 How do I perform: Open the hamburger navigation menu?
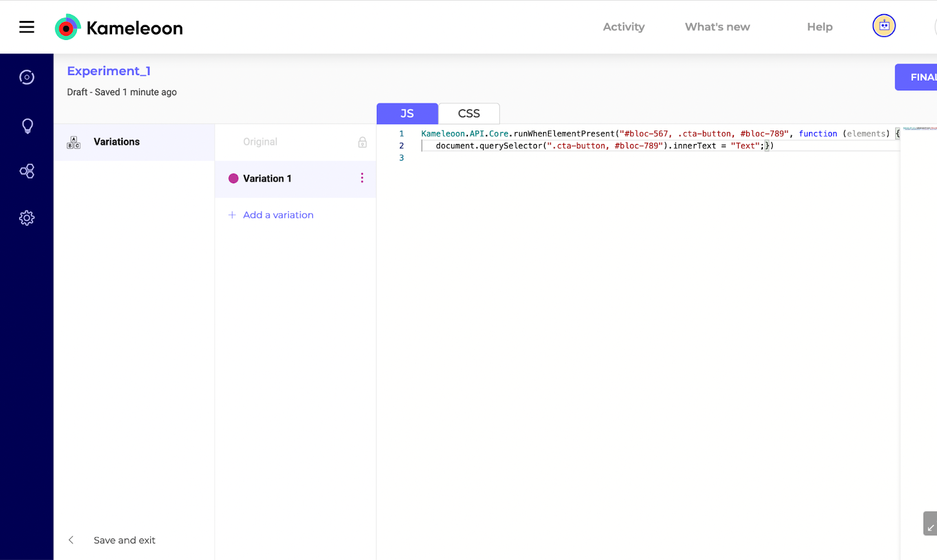(x=26, y=27)
